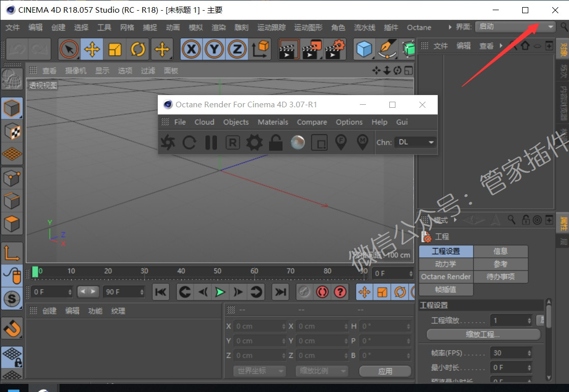Toggle X axis lock
The image size is (569, 392).
pyautogui.click(x=191, y=49)
